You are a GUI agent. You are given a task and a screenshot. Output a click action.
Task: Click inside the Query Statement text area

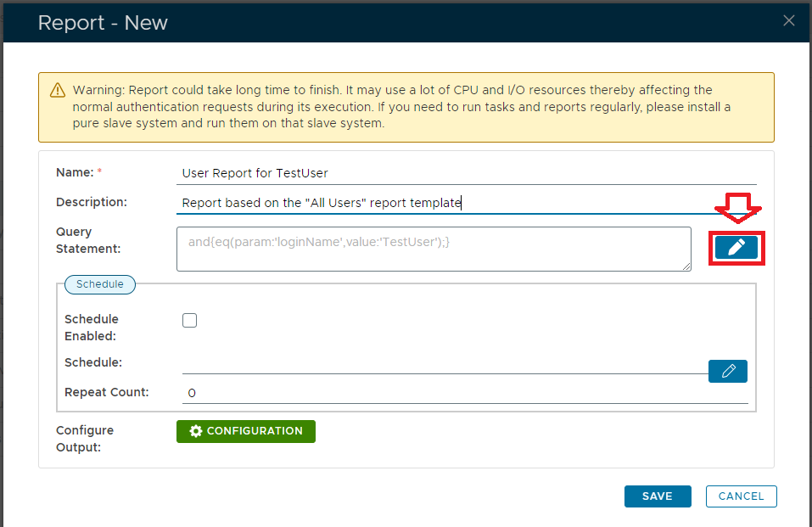click(433, 249)
